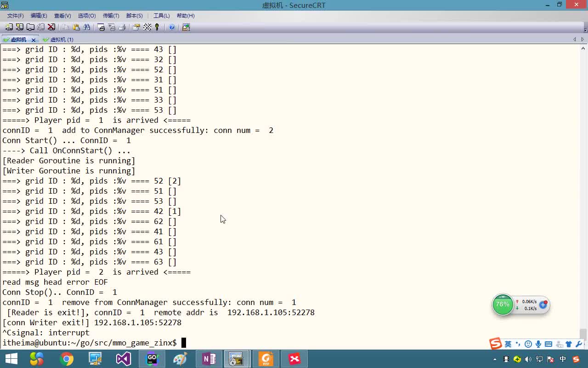Viewport: 588px width, 368px height.
Task: Click the 'read msg head error EOF' line
Action: [x=55, y=282]
